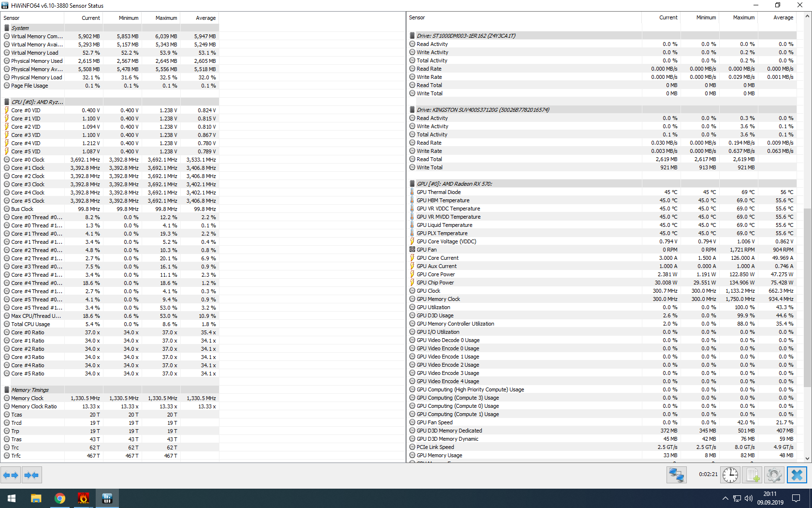
Task: Click the left pane Current column header
Action: point(84,18)
